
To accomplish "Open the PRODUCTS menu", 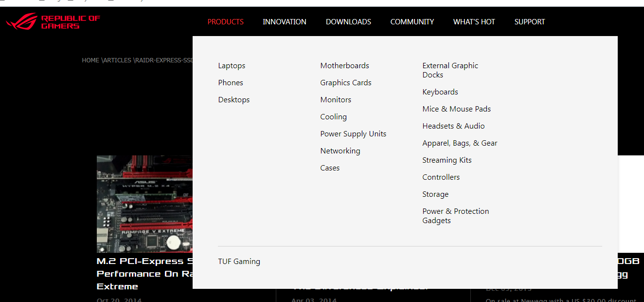I will click(226, 22).
